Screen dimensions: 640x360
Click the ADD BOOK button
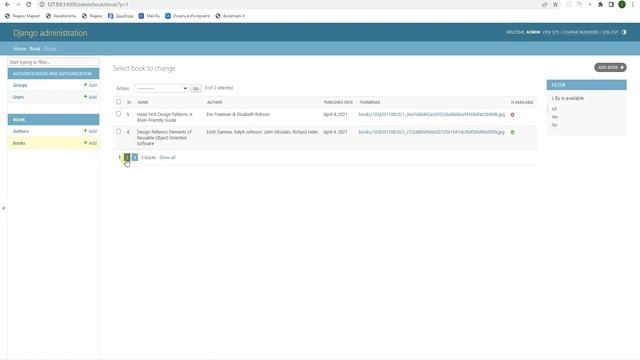610,67
